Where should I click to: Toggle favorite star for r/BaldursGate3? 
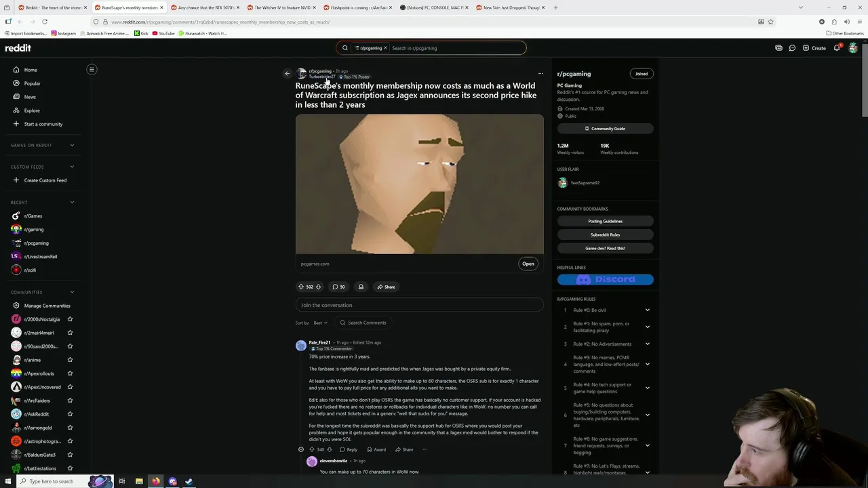70,455
